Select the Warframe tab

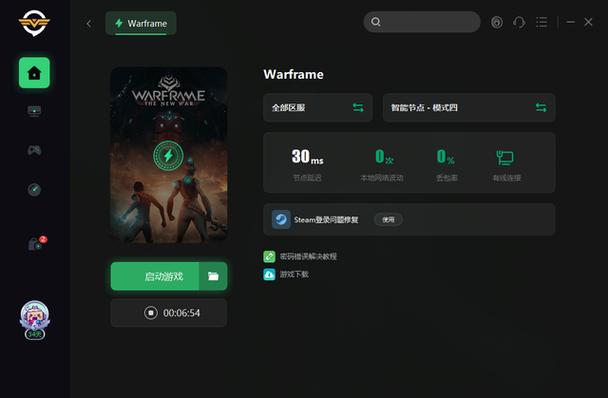[x=141, y=23]
